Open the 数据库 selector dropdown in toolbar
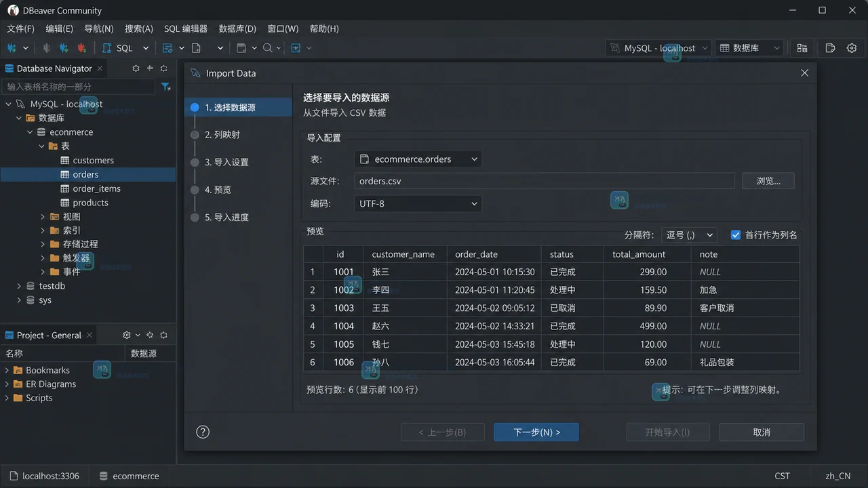Screen dimensions: 868x488 [x=749, y=48]
